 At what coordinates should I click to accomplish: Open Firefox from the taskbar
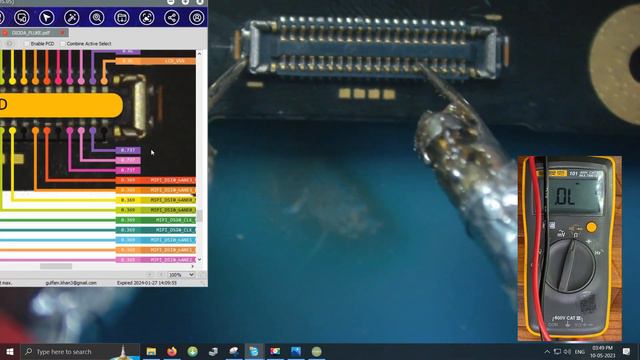tap(172, 351)
